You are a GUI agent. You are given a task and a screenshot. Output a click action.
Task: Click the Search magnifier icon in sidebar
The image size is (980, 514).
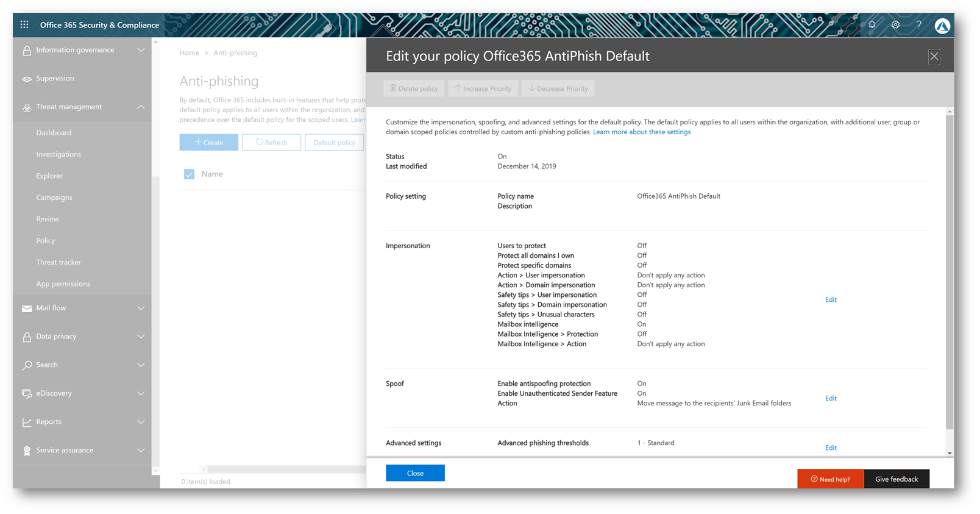[27, 365]
